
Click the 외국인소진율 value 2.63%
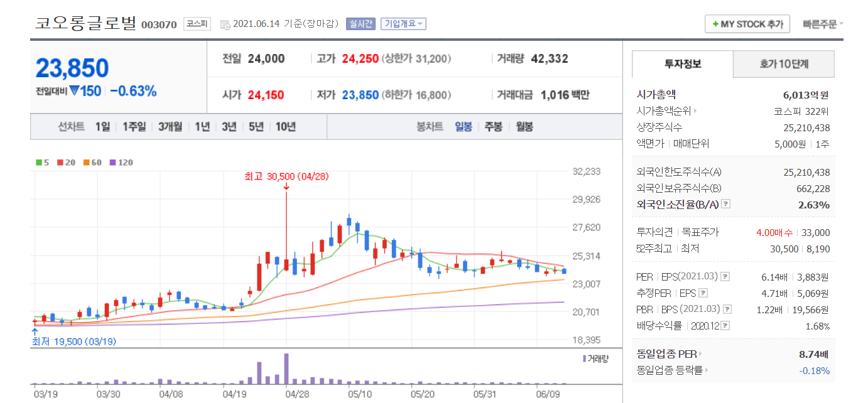click(x=814, y=205)
